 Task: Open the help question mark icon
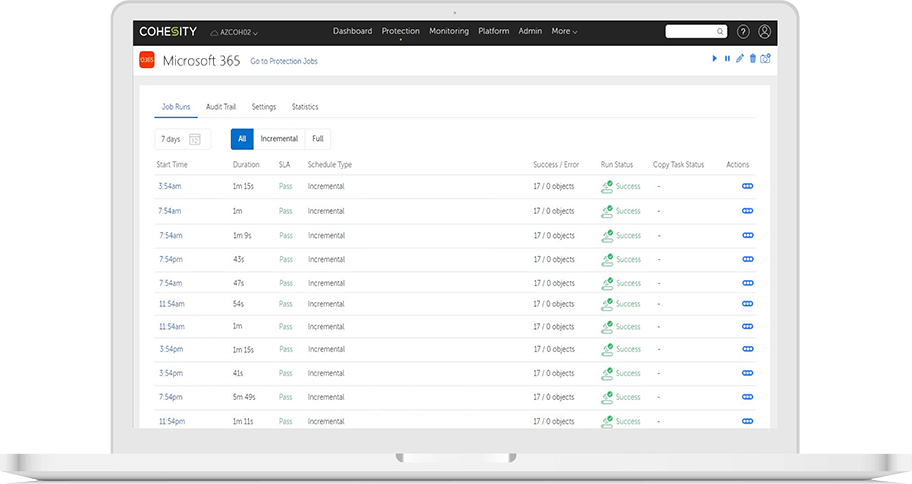743,31
